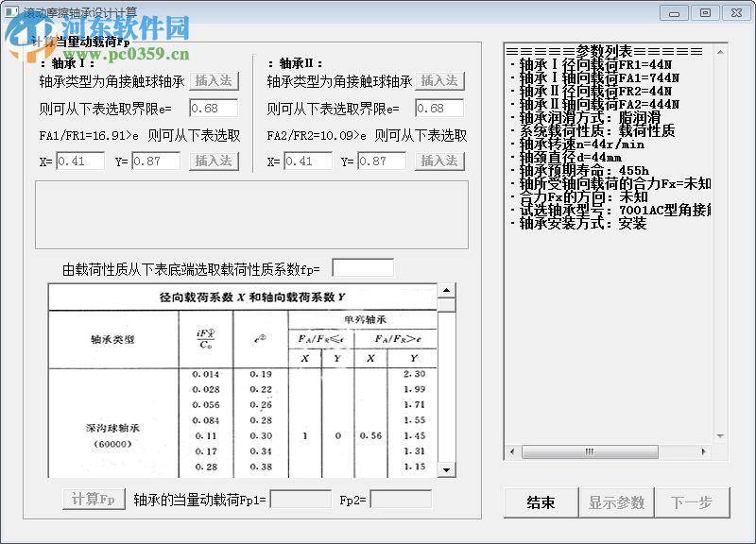Viewport: 756px width, 544px height.
Task: Click 插入法 beside bearing I X and Y values
Action: pyautogui.click(x=214, y=161)
